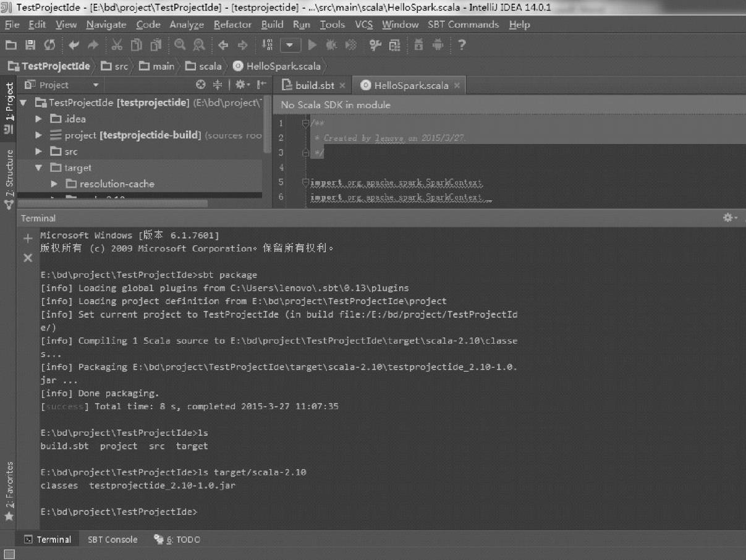Open the run configuration dropdown
Image resolution: width=746 pixels, height=560 pixels.
[x=290, y=45]
